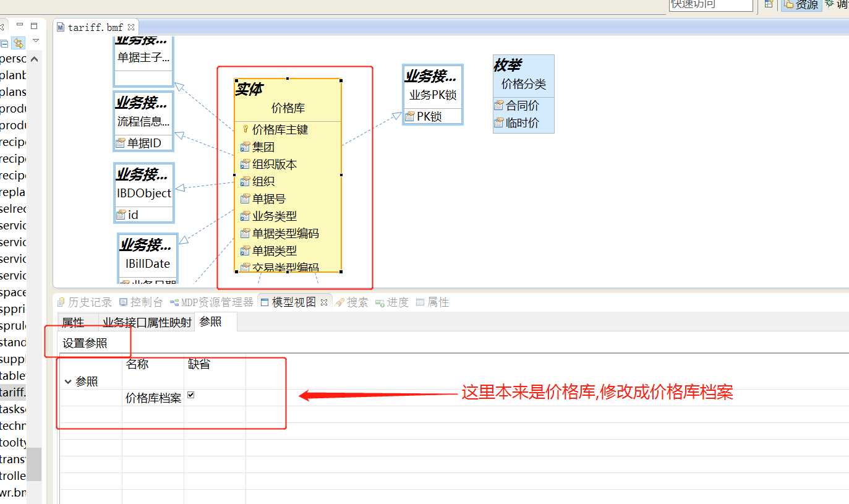849x504 pixels.
Task: Click the explorer vertical scrollbar thumb
Action: (34, 464)
